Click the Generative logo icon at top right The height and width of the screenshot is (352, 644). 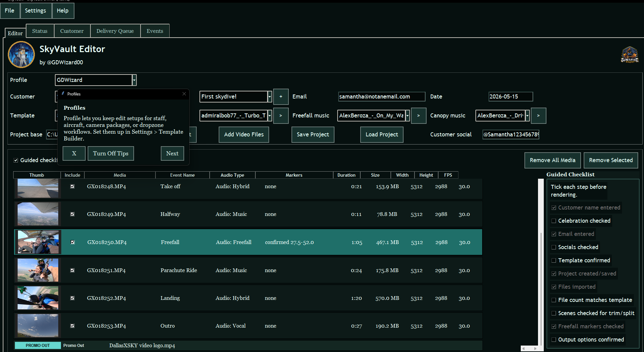click(x=629, y=55)
